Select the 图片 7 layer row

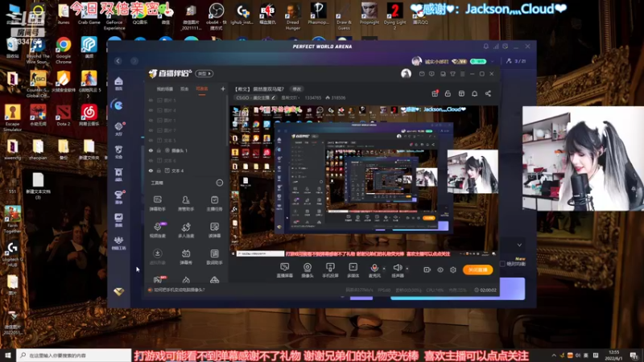187,130
